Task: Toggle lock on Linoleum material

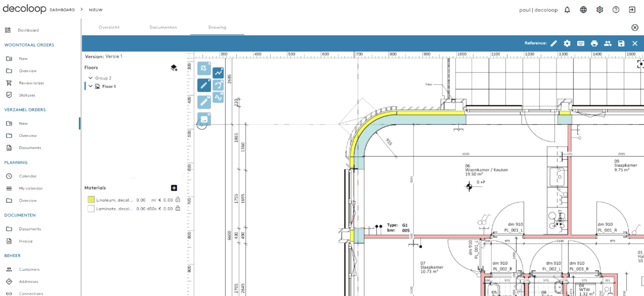Action: 178,200
